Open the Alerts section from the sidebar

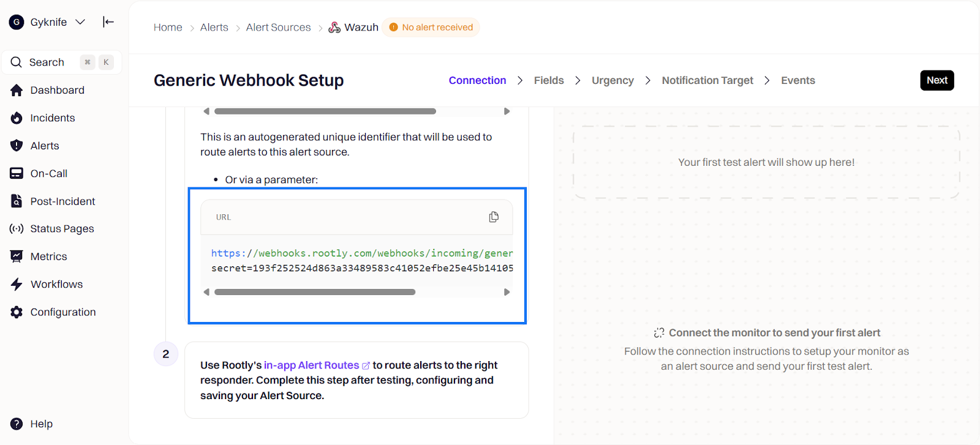coord(43,145)
